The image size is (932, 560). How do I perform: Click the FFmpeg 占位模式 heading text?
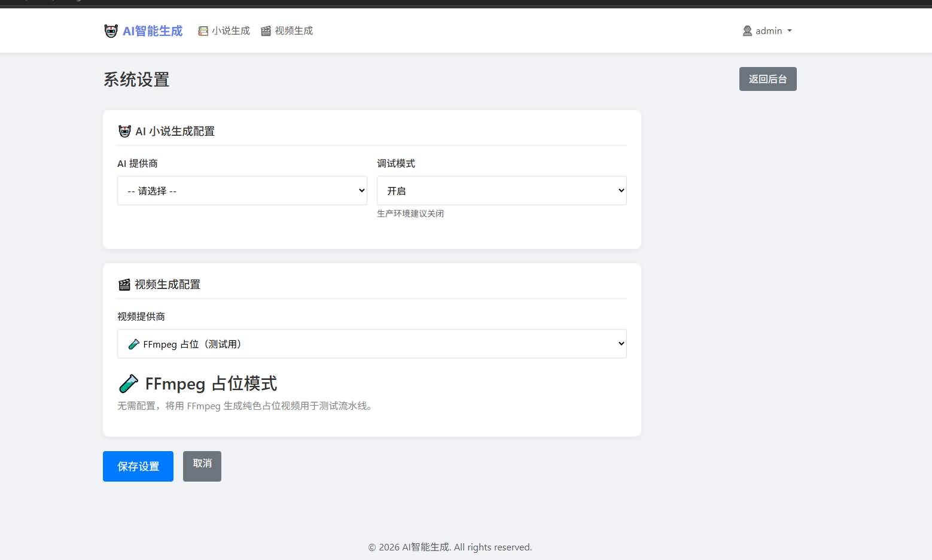(211, 384)
